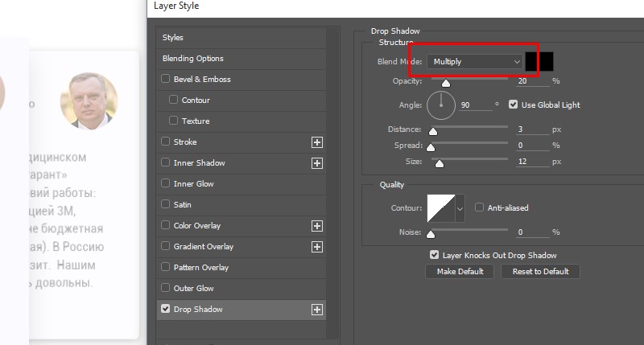Viewport: 644px width, 345px height.
Task: Add another Inner Shadow effect with plus icon
Action: click(316, 163)
